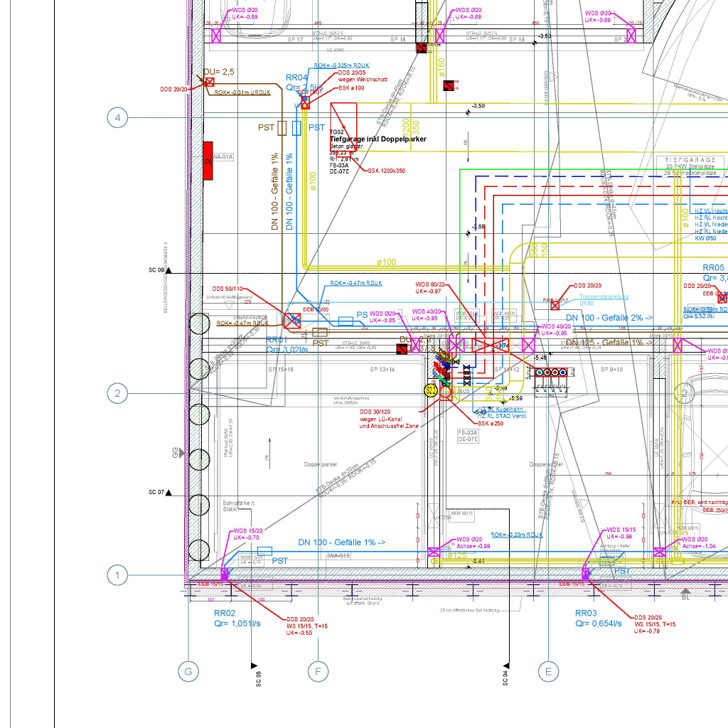
Task: Click the axis bubble E at bottom
Action: coord(548,670)
